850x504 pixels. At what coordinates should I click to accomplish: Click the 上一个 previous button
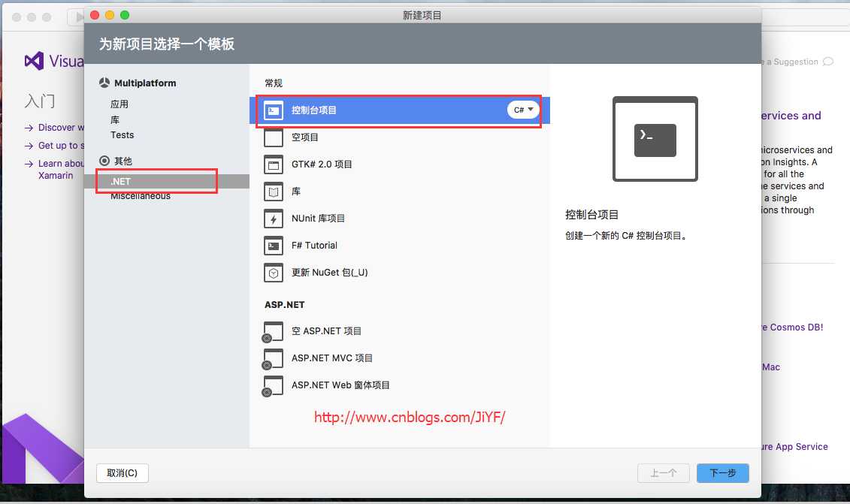[664, 473]
